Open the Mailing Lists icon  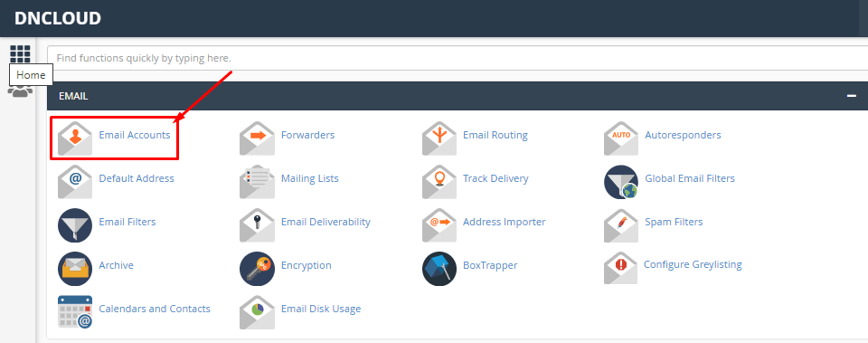pos(257,182)
